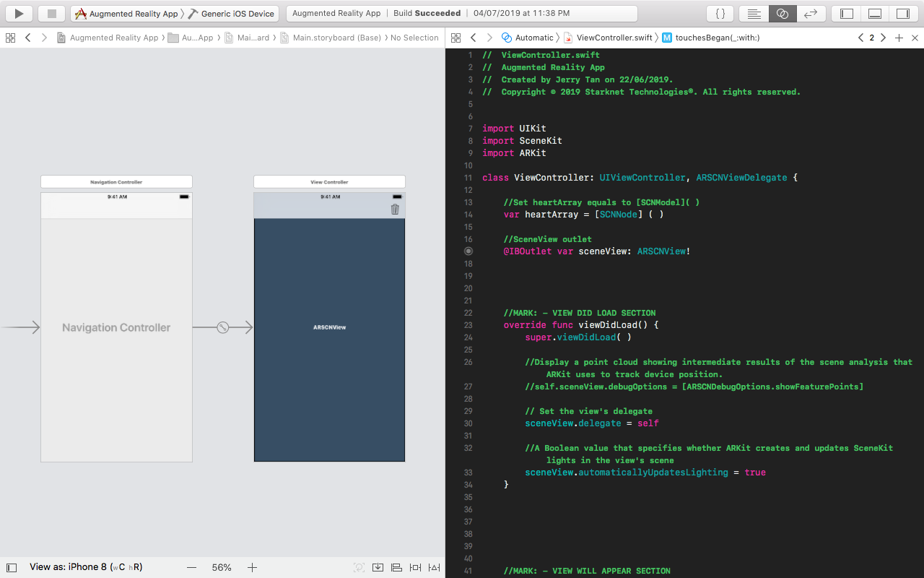Open the No Selection breadcrumb
Viewport: 924px width, 578px height.
coord(414,38)
